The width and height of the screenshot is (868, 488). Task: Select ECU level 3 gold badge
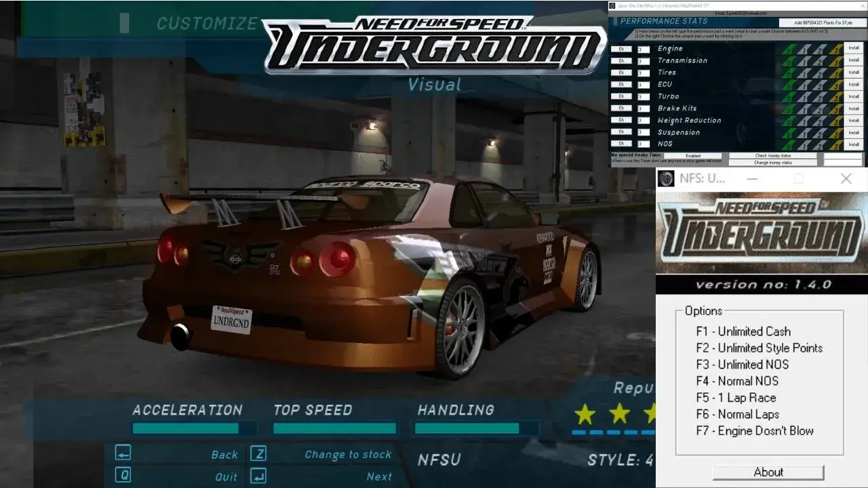[x=836, y=85]
